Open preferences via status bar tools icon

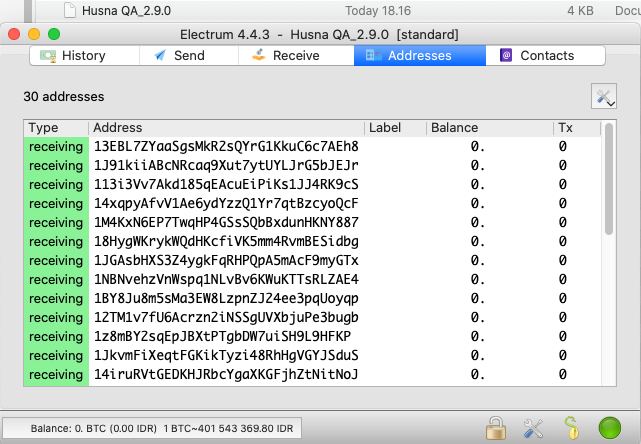pos(533,428)
